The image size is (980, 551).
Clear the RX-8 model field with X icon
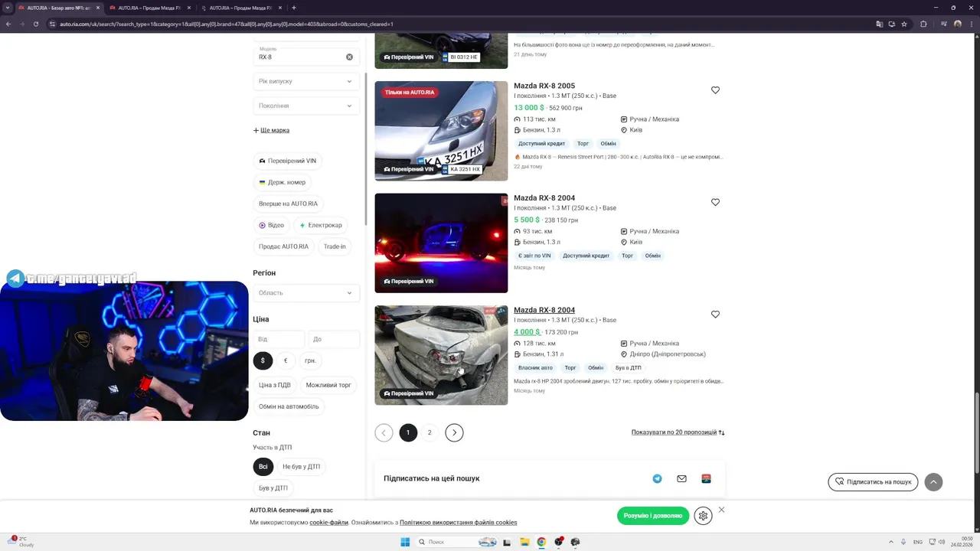click(x=349, y=57)
